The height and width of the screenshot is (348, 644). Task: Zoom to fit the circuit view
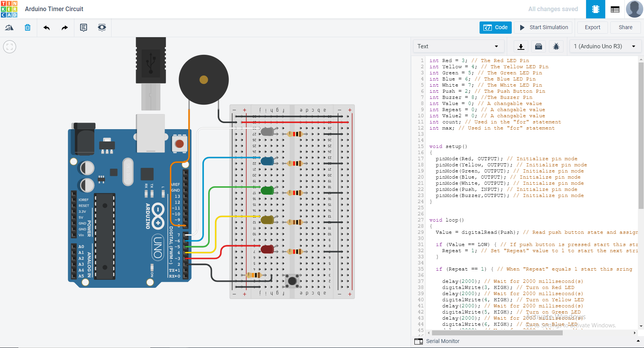pyautogui.click(x=10, y=47)
